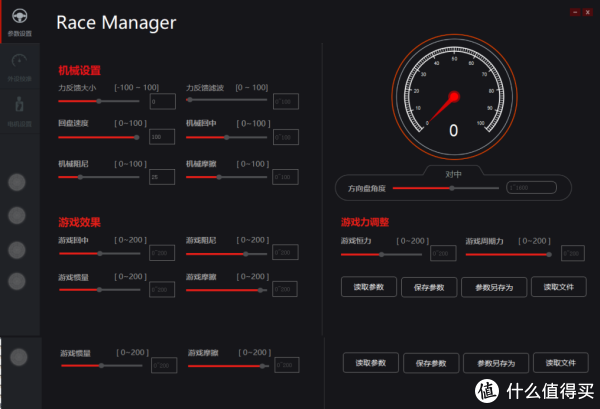Click the steering angle gauge dial
This screenshot has width=600, height=409.
(x=454, y=97)
